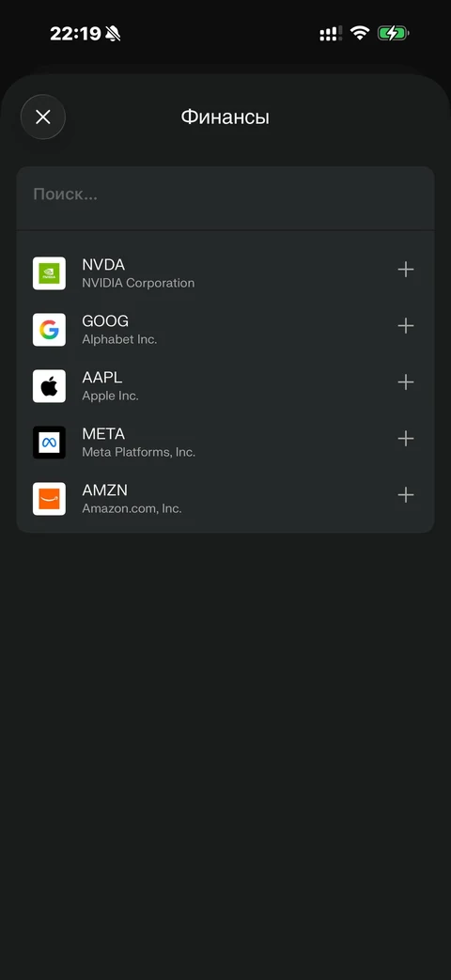The image size is (451, 980).
Task: Tap the battery charging icon in status bar
Action: 393,33
